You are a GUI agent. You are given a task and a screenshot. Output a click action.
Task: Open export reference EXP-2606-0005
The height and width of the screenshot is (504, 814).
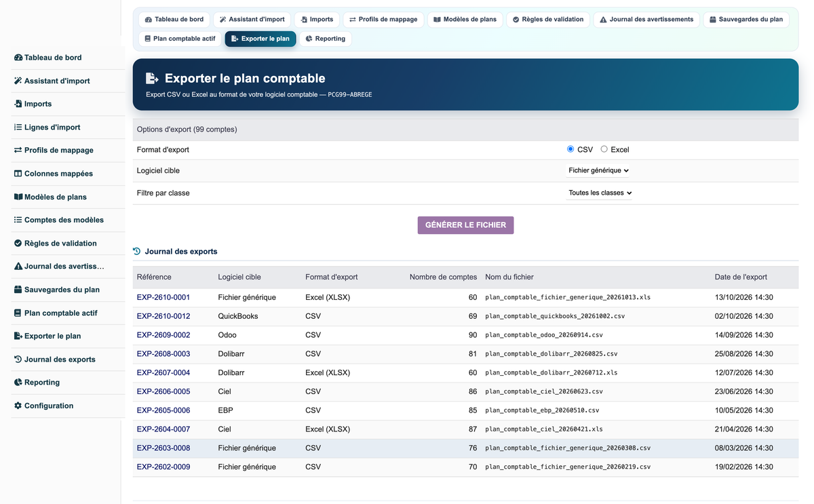click(163, 391)
